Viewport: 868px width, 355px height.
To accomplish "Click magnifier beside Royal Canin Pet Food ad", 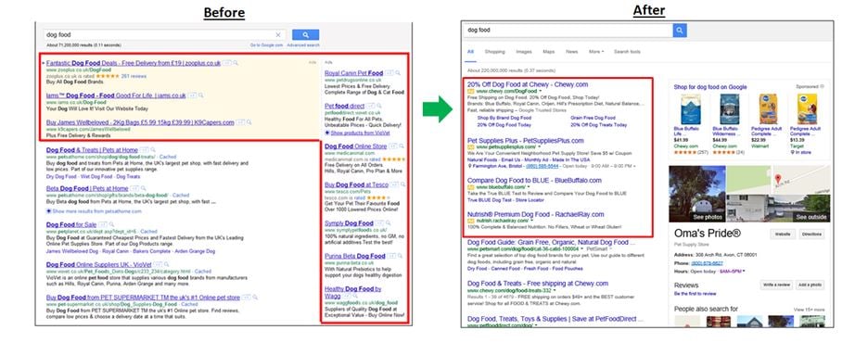I will (x=398, y=73).
